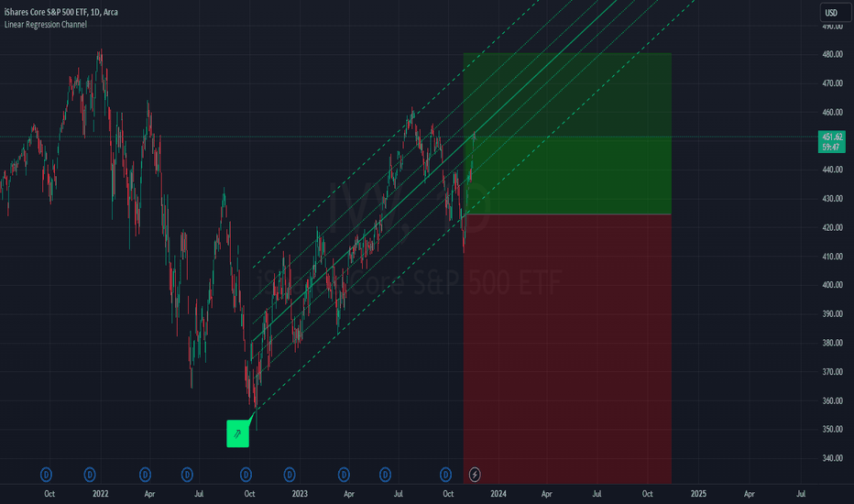This screenshot has height=504, width=854.
Task: Click the 400.00 price axis label
Action: 832,285
